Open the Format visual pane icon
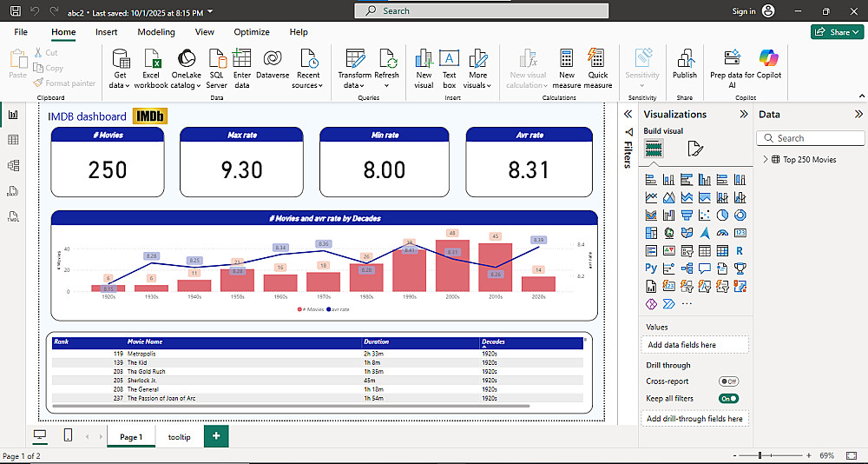868x464 pixels. (695, 149)
